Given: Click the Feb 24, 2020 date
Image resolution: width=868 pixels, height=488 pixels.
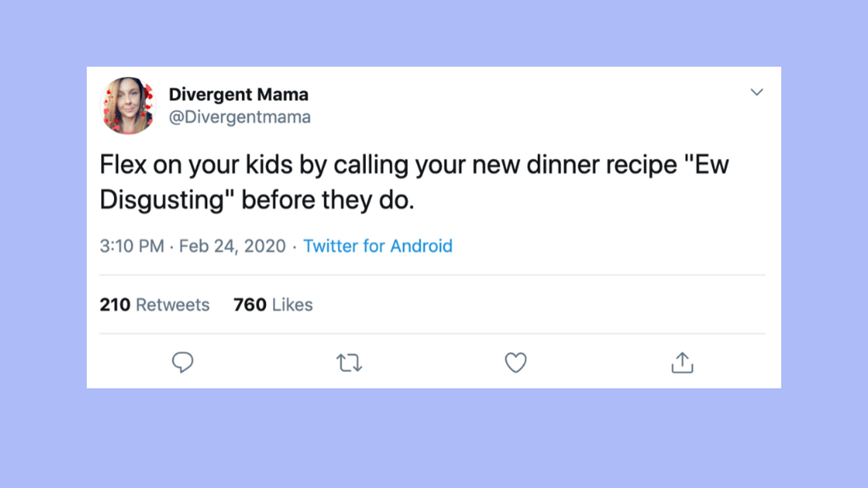Looking at the screenshot, I should tap(232, 246).
